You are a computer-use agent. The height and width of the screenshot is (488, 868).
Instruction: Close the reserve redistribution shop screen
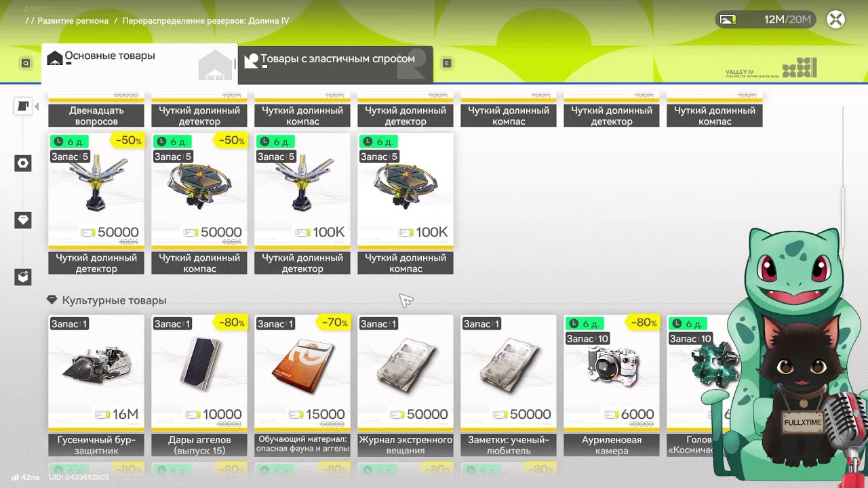[x=835, y=20]
